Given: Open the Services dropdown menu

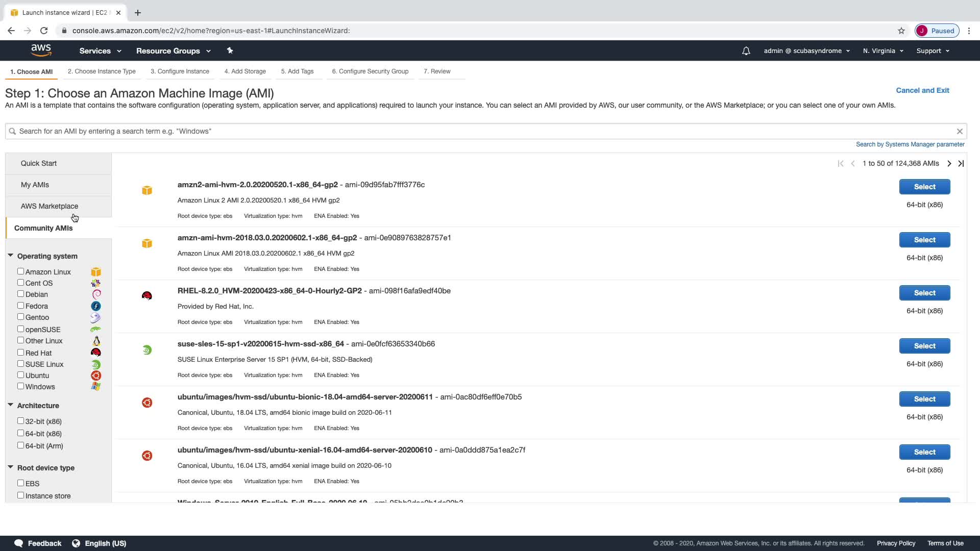Looking at the screenshot, I should (100, 51).
